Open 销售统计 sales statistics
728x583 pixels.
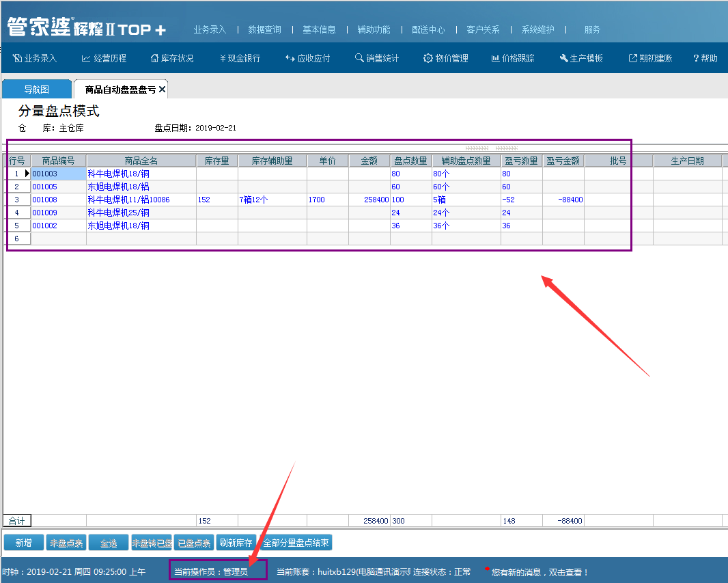click(x=376, y=59)
